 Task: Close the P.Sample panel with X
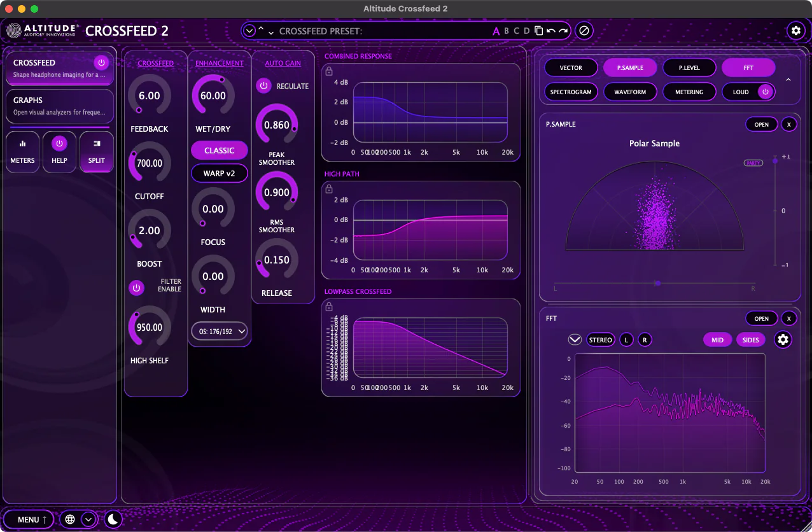pos(788,124)
